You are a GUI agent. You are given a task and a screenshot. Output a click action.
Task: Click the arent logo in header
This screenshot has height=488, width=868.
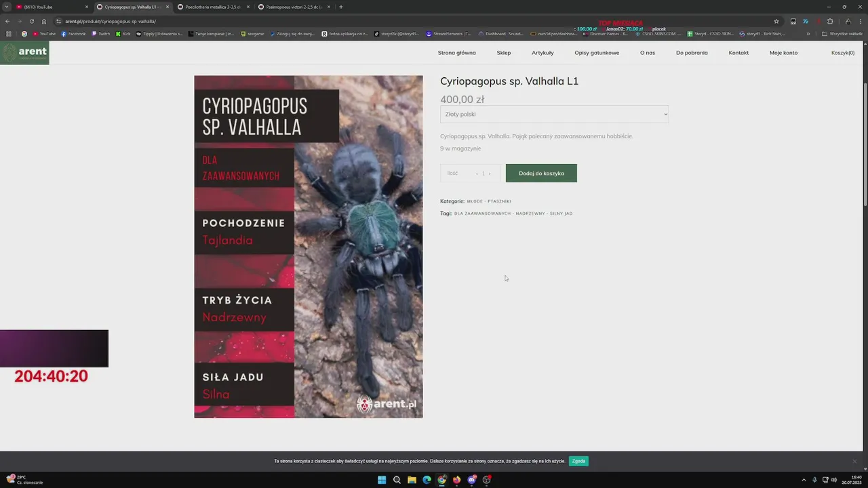24,53
